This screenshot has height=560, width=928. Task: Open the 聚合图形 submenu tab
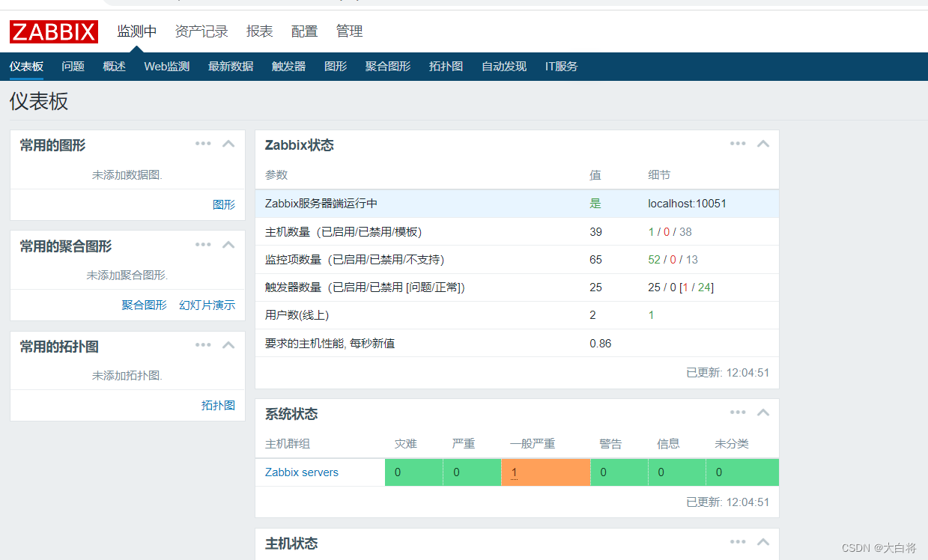pyautogui.click(x=388, y=67)
